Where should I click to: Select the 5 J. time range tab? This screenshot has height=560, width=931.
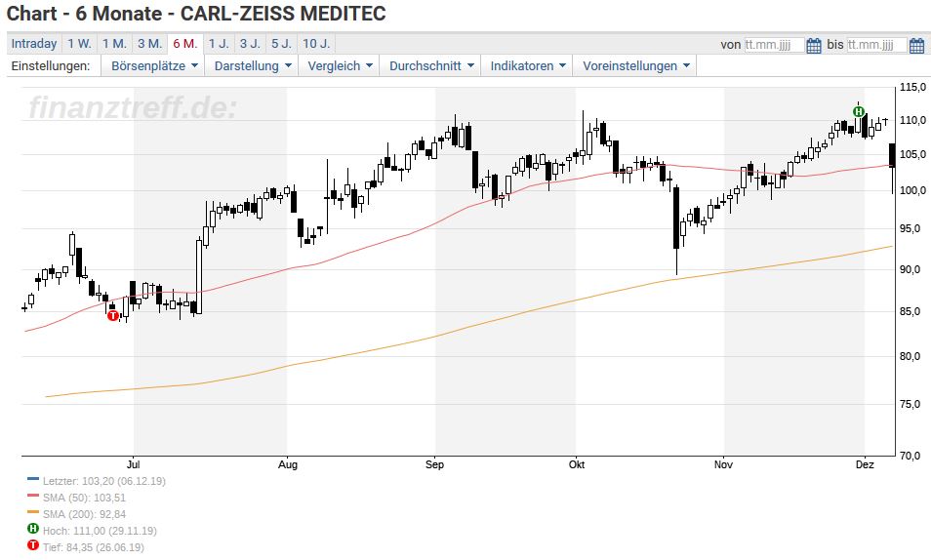(281, 44)
